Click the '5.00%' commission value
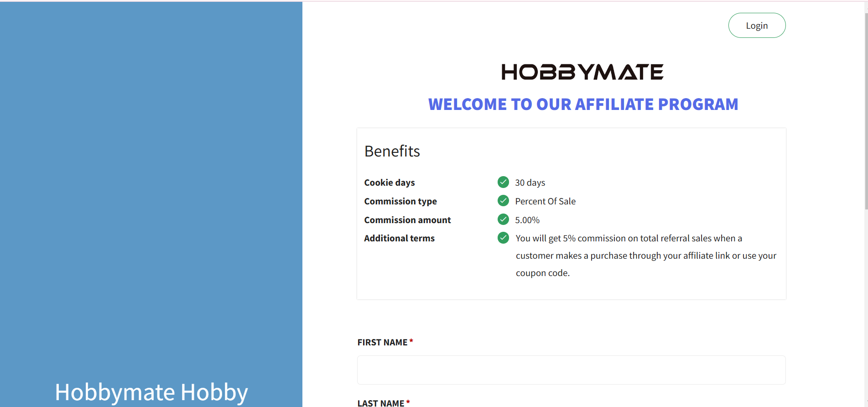The width and height of the screenshot is (868, 407). point(527,220)
